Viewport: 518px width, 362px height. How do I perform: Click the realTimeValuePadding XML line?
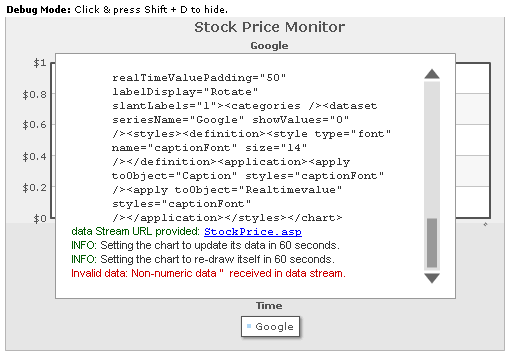point(199,78)
